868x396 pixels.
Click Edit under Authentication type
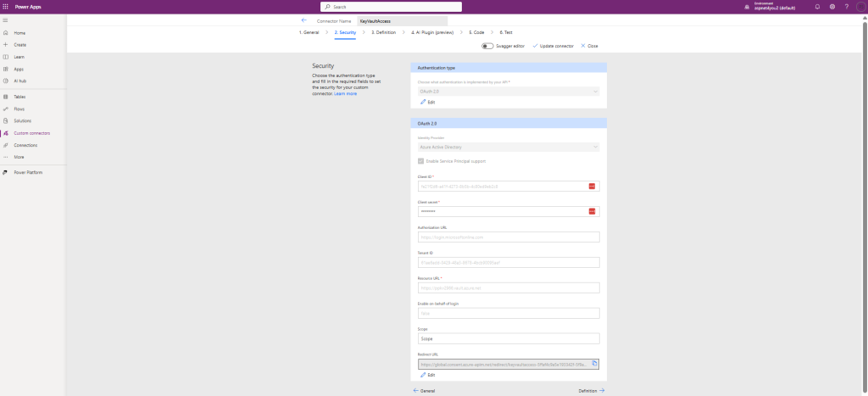tap(428, 103)
